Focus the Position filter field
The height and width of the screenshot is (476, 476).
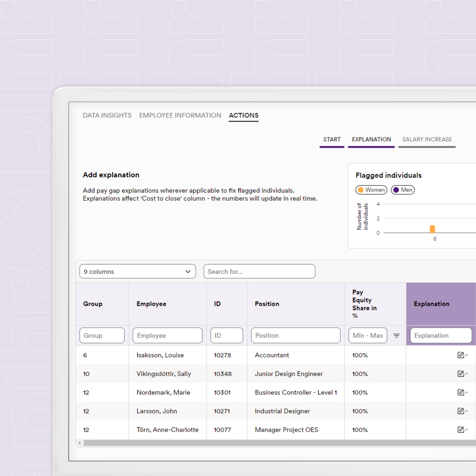pyautogui.click(x=296, y=336)
